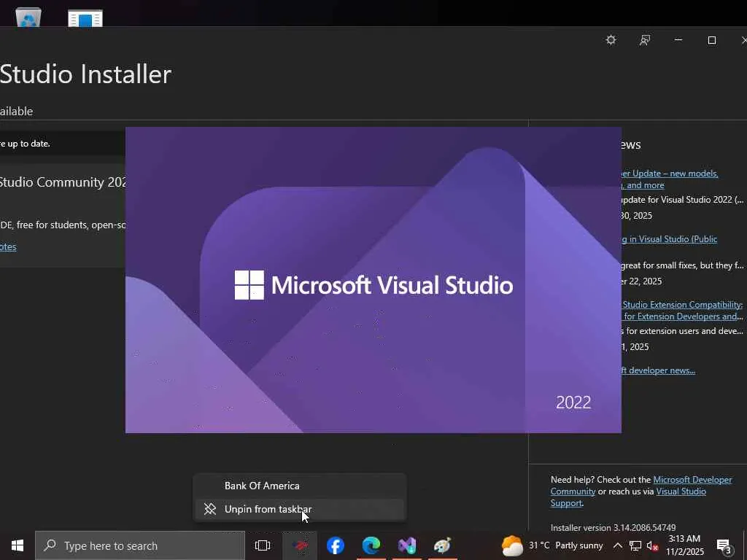
Task: Open the clock showing 3:13 AM
Action: (x=684, y=545)
